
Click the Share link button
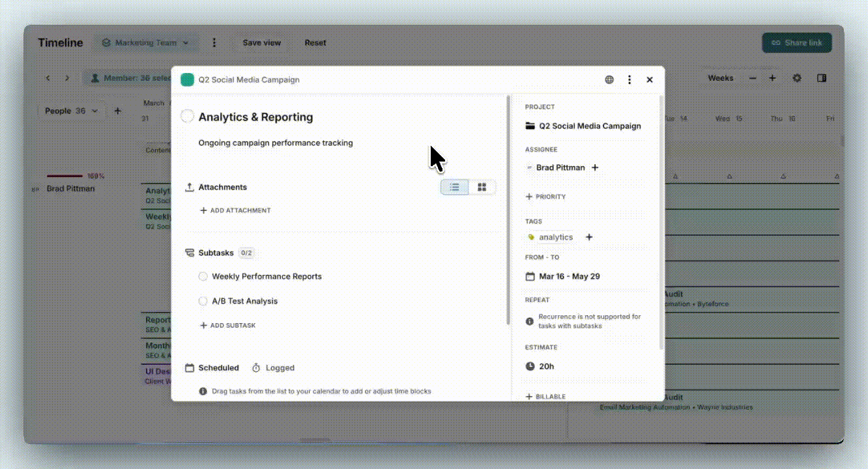click(796, 43)
